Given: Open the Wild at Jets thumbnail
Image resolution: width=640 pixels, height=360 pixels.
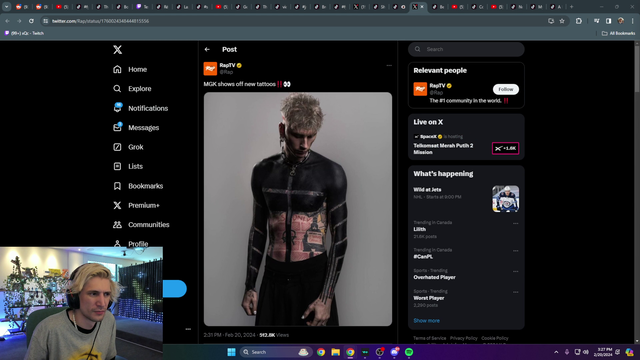Looking at the screenshot, I should pos(505,199).
